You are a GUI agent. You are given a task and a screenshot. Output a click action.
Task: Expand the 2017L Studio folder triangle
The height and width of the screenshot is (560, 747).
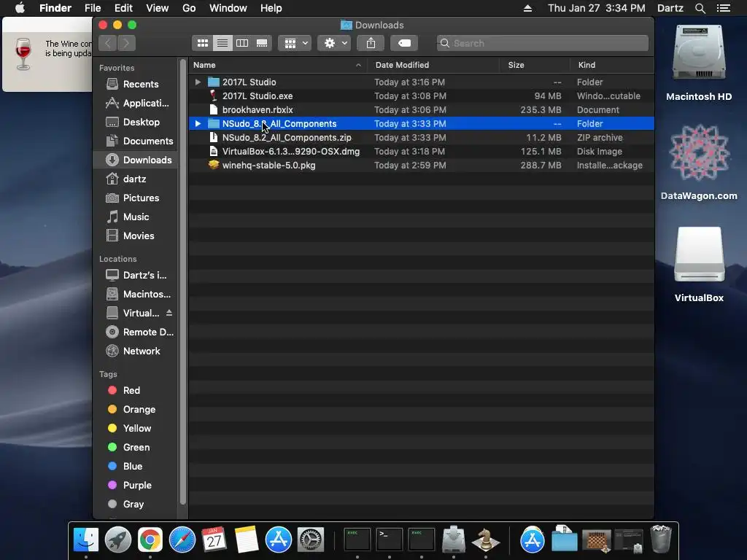pyautogui.click(x=198, y=82)
